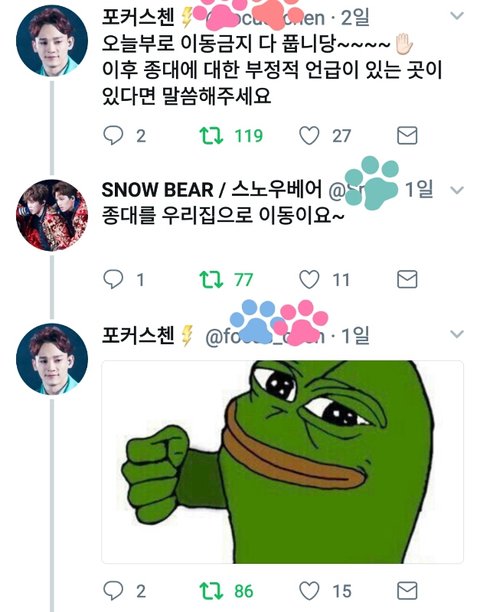This screenshot has height=612, width=480.
Task: Open the SNOW BEAR profile picture
Action: click(x=52, y=215)
